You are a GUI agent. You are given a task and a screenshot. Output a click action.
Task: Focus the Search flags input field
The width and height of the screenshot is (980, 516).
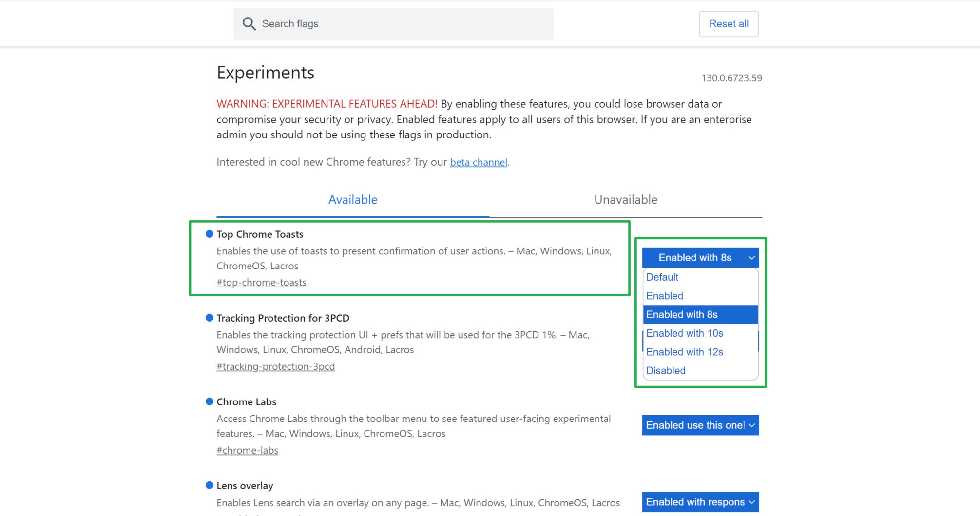point(393,24)
